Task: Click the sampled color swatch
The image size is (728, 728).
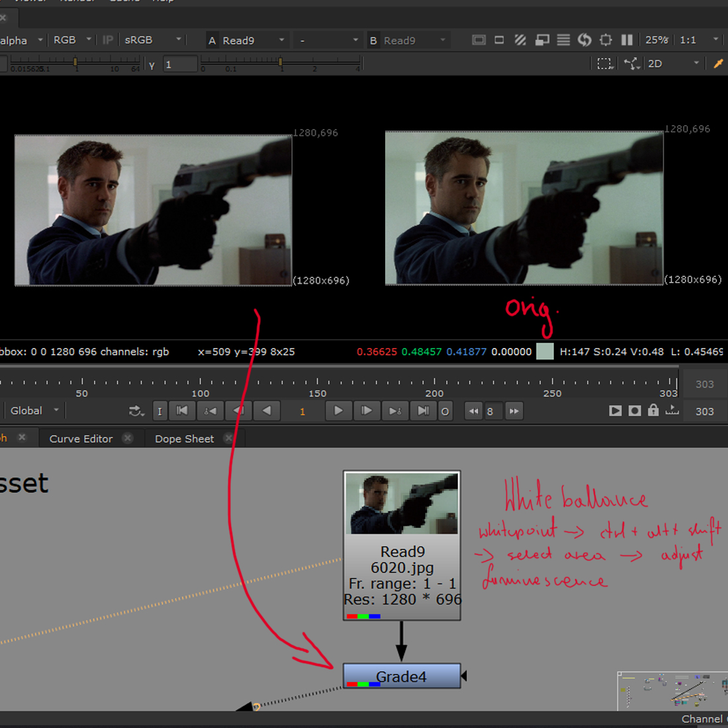Action: [x=545, y=351]
